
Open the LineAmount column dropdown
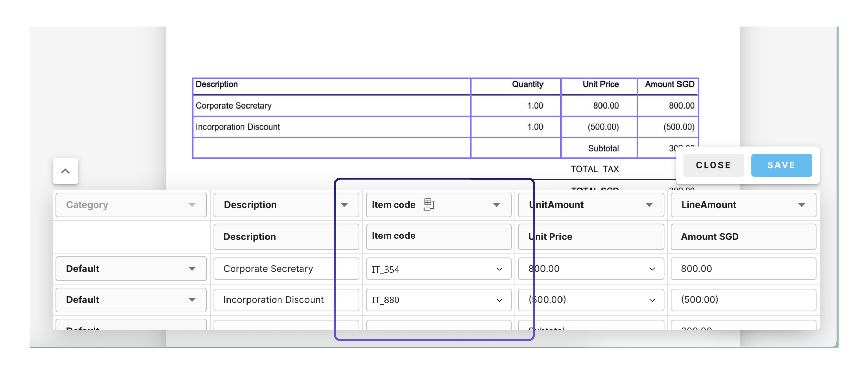743,205
